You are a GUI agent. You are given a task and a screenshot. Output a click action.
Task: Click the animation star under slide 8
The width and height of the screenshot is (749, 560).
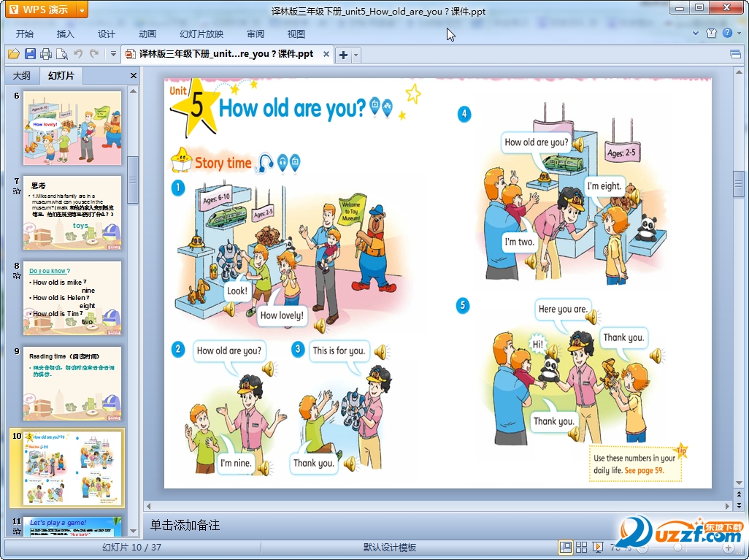click(x=17, y=276)
